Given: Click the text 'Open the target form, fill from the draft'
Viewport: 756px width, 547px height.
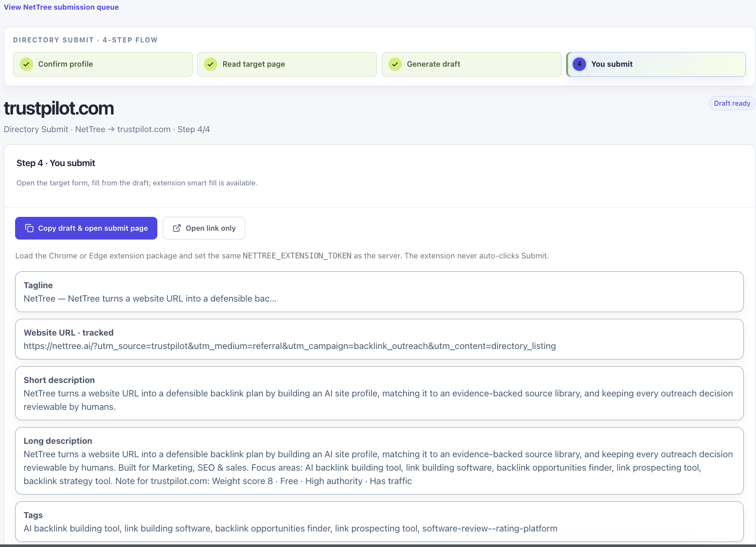Looking at the screenshot, I should point(83,183).
